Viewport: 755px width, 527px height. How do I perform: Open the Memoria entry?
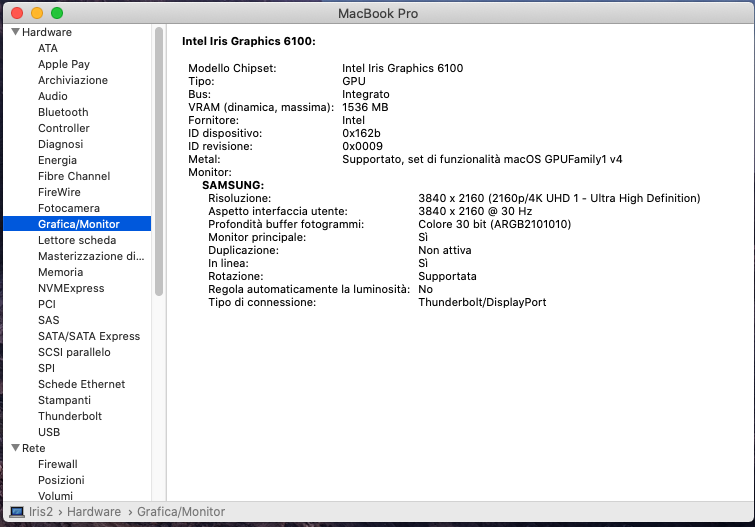pyautogui.click(x=61, y=272)
